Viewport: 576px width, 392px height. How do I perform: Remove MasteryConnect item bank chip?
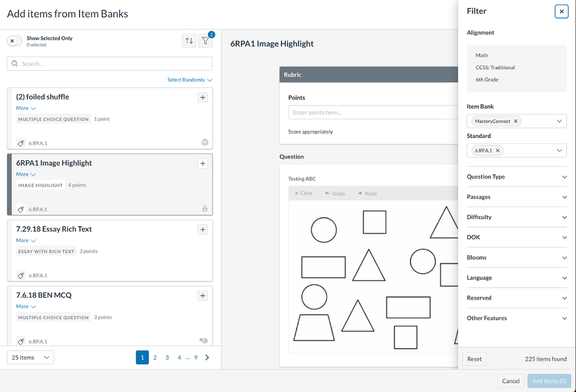point(516,121)
